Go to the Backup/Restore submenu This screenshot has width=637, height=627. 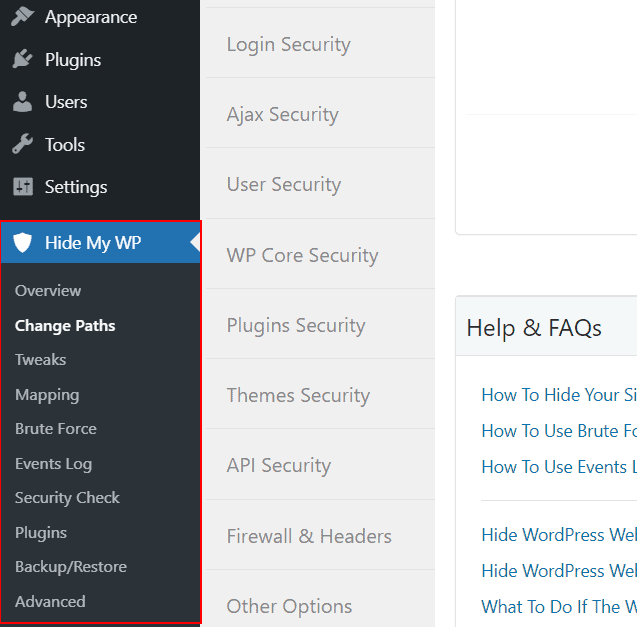(x=71, y=567)
